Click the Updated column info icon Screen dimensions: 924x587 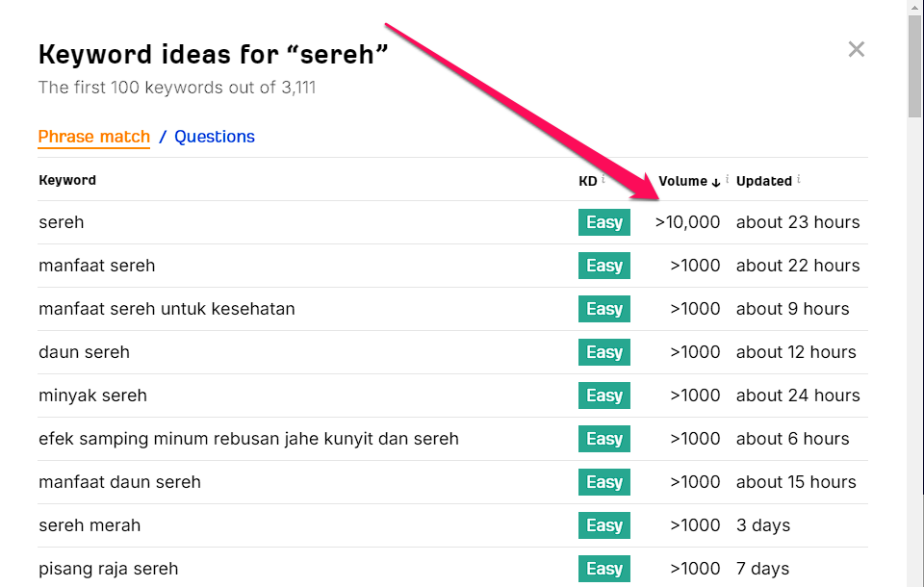(x=799, y=179)
